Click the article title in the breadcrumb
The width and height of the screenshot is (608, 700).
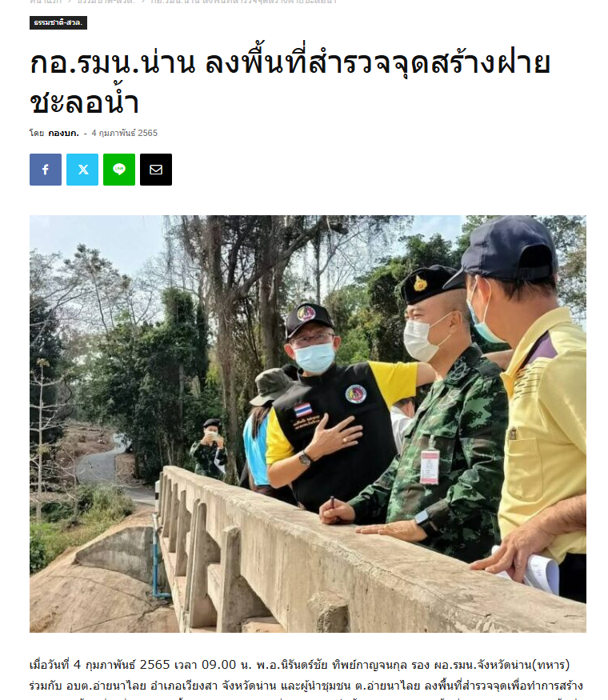pyautogui.click(x=244, y=2)
